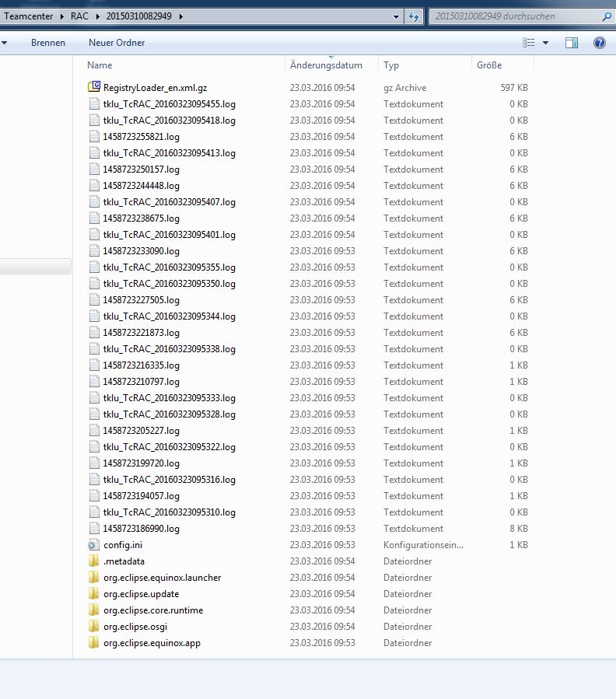
Task: Click the config.ini file icon
Action: click(x=93, y=545)
